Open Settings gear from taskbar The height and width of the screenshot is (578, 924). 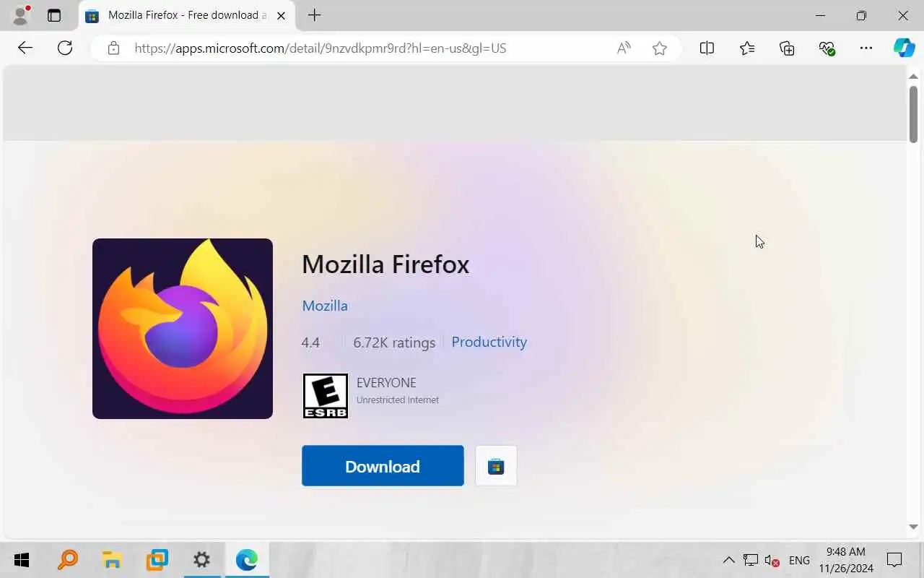tap(201, 560)
